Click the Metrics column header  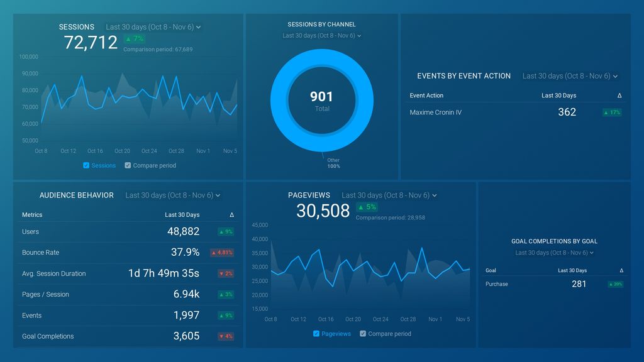32,215
